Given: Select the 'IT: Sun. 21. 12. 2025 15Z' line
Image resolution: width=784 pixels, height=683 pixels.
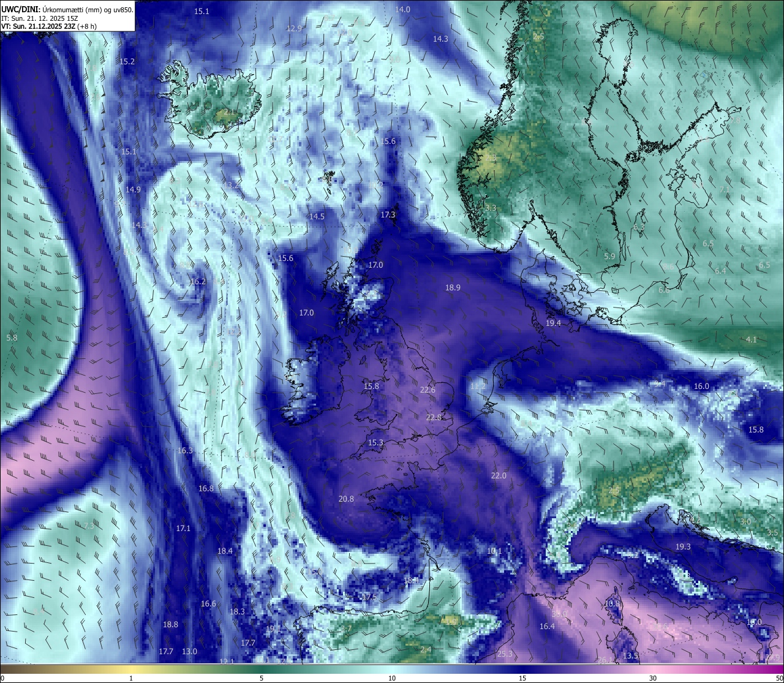Looking at the screenshot, I should tap(40, 18).
